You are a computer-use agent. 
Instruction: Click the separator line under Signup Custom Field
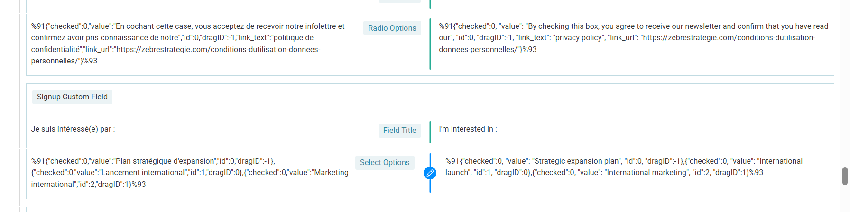coord(430,110)
